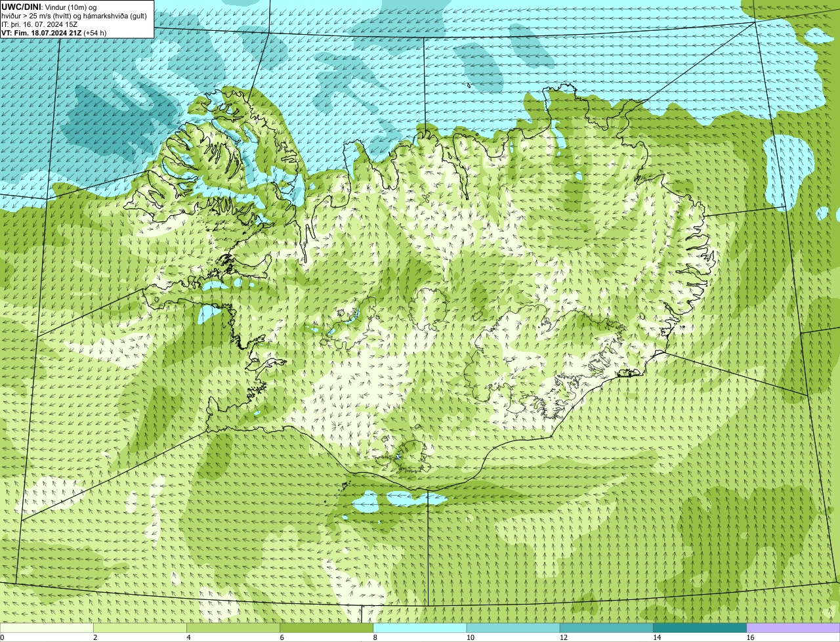Select the 12–14 m/s scale segment
Image resolution: width=840 pixels, height=642 pixels.
(x=606, y=628)
